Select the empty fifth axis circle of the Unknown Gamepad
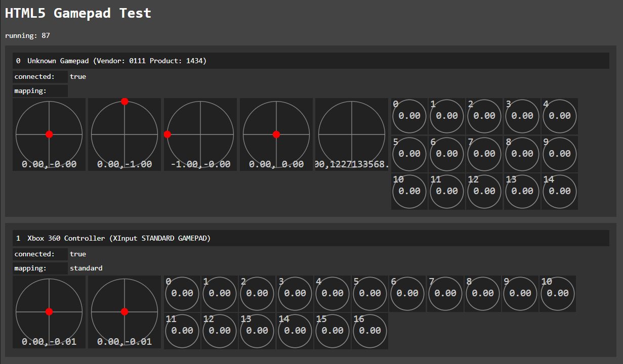 click(351, 134)
